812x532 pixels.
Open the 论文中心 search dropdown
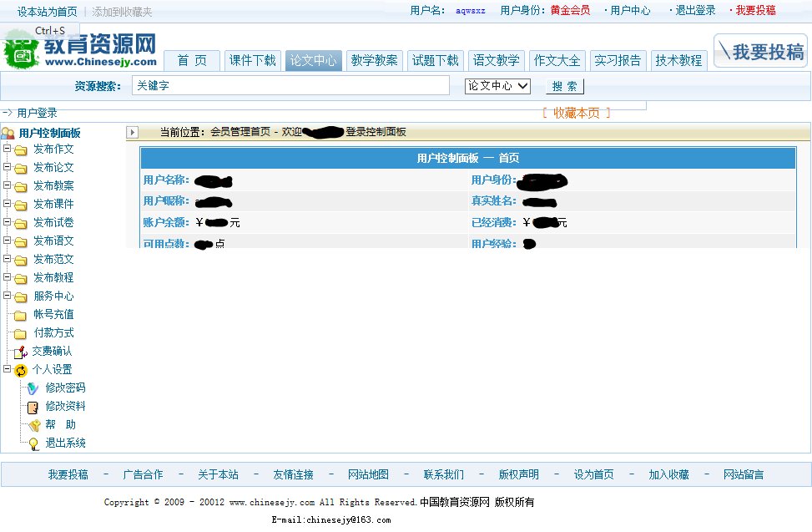[x=496, y=85]
